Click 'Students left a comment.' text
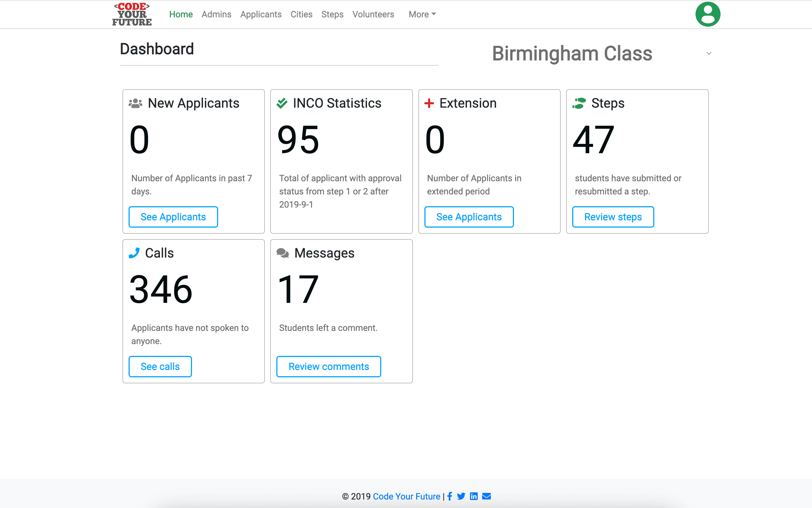The image size is (812, 508). [328, 328]
